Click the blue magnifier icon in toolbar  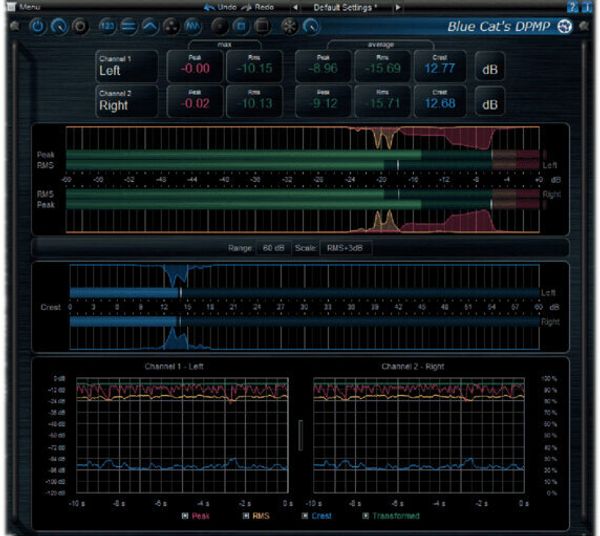point(311,26)
